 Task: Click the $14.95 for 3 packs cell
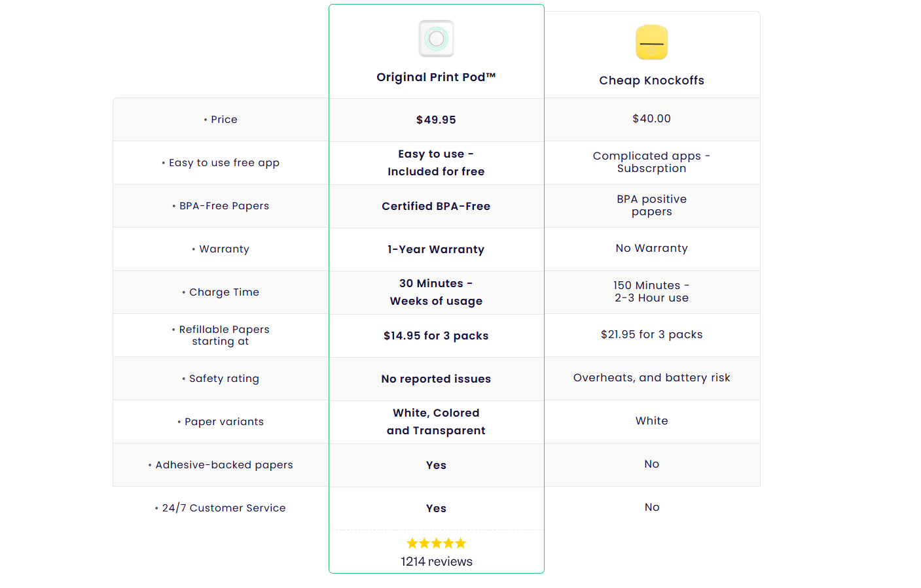(x=436, y=336)
